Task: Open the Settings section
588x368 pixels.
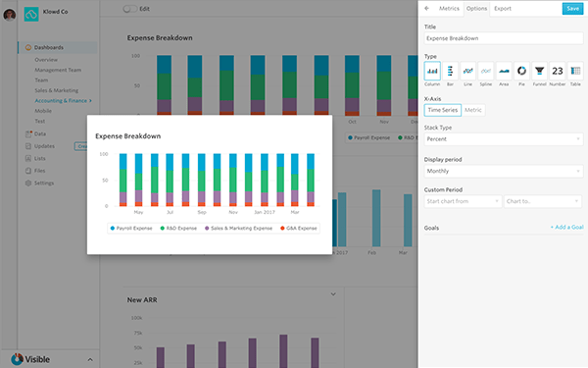Action: (44, 183)
